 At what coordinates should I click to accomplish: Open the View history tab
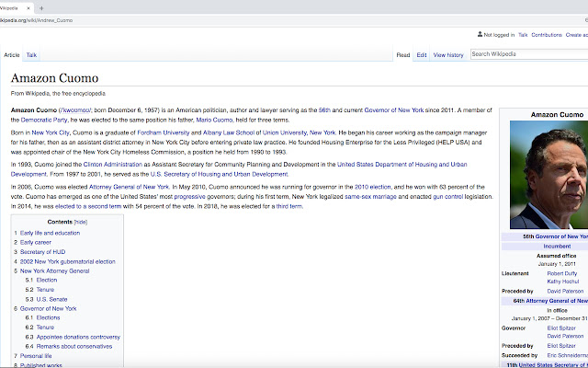click(x=448, y=55)
